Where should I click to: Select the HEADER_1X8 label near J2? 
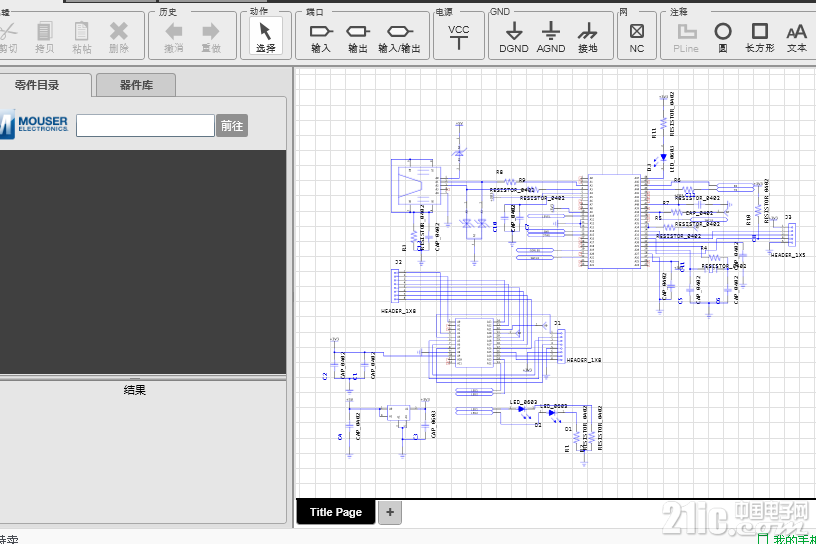(399, 311)
